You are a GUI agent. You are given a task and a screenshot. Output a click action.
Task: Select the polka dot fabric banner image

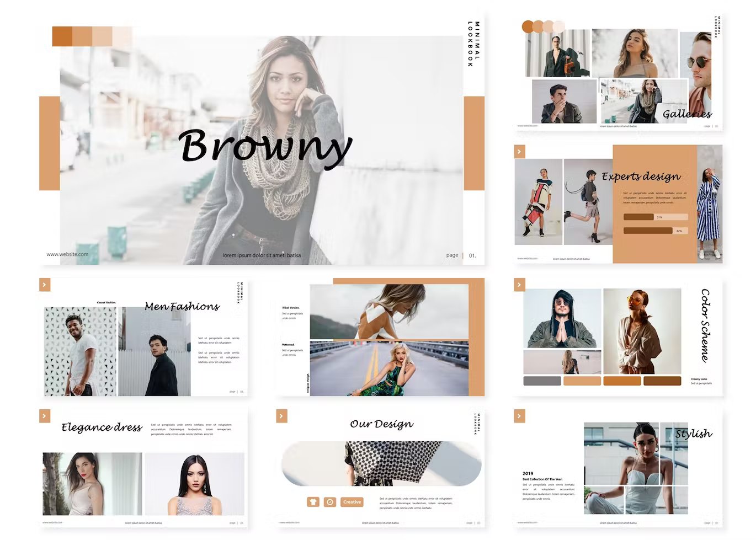pyautogui.click(x=381, y=463)
